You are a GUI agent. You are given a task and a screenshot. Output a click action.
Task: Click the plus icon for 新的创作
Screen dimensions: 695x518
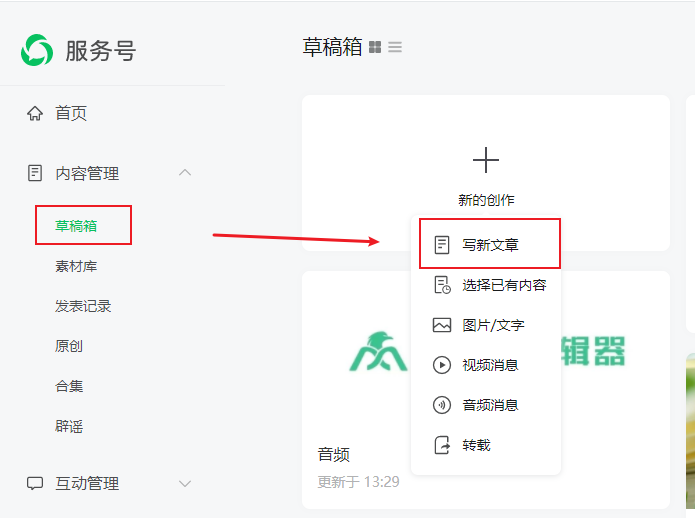coord(486,160)
